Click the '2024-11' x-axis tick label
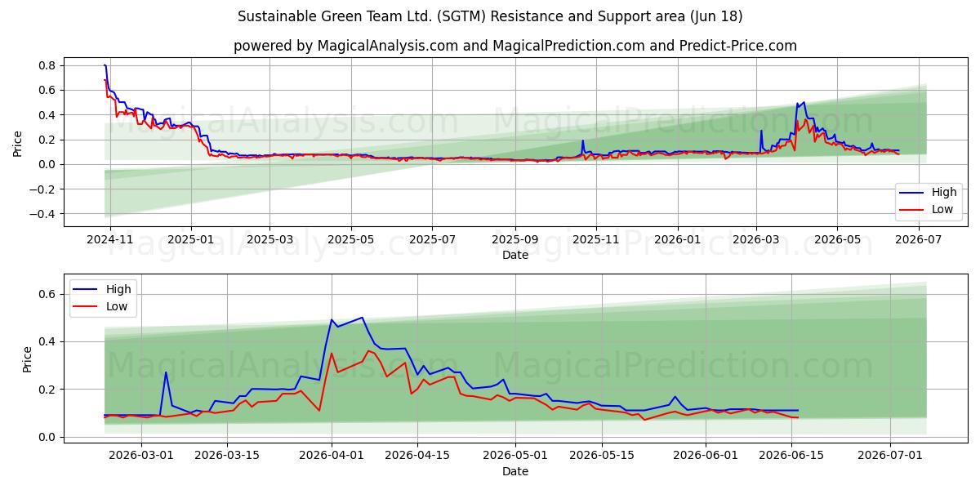 coord(109,239)
